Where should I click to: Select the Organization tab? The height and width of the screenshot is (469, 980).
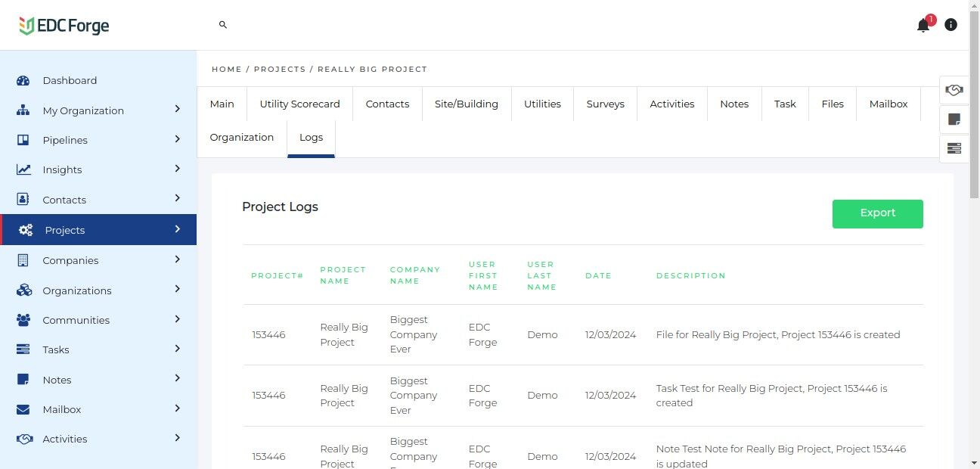(242, 138)
